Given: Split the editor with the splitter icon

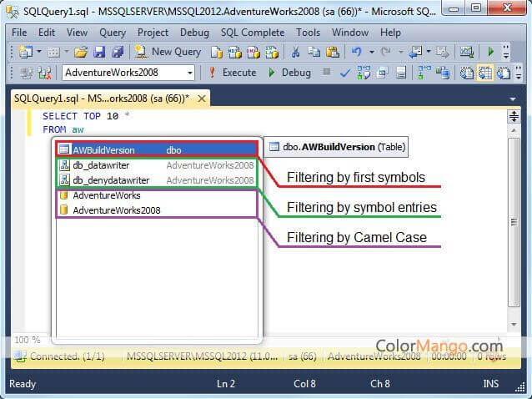Looking at the screenshot, I should pos(514,117).
